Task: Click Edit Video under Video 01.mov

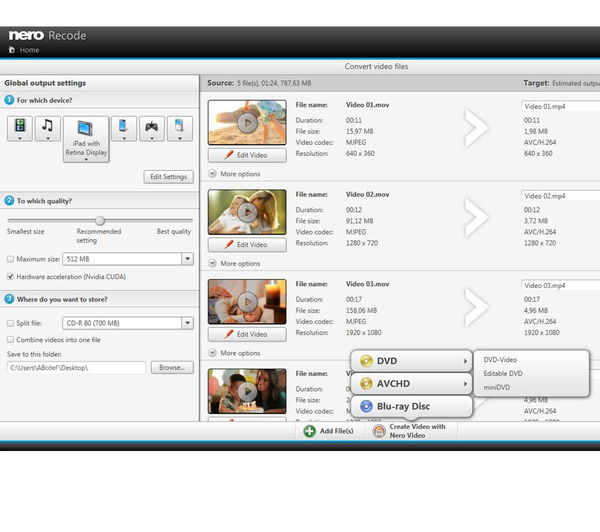Action: [247, 155]
